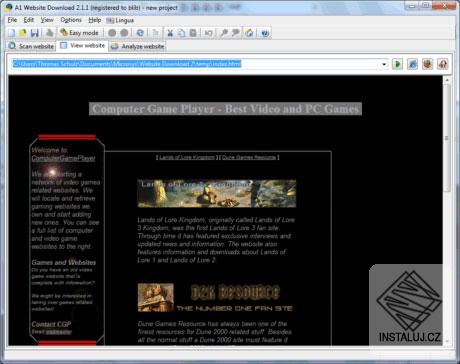Click the blue refresh icon in toolbar

pos(140,33)
